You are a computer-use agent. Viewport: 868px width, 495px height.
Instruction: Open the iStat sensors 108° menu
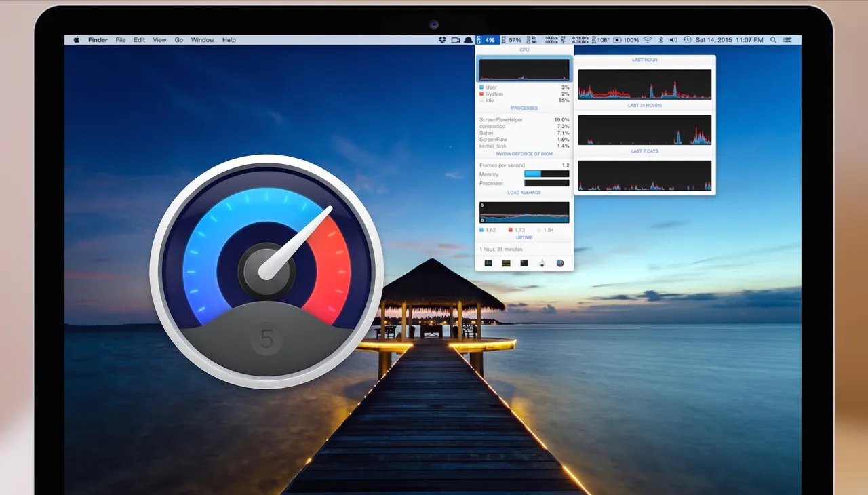[x=599, y=40]
